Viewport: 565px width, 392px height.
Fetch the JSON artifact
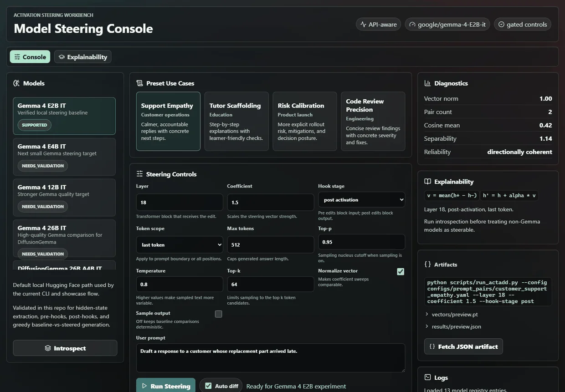pyautogui.click(x=463, y=346)
